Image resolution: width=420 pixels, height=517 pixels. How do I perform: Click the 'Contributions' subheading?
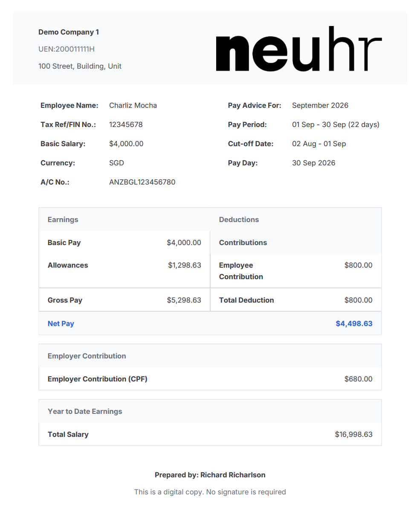pyautogui.click(x=243, y=243)
